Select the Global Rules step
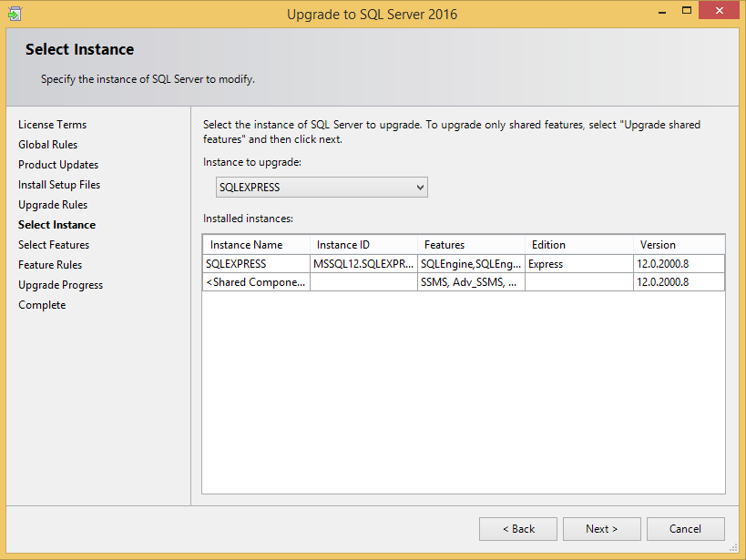This screenshot has height=560, width=746. pos(48,145)
